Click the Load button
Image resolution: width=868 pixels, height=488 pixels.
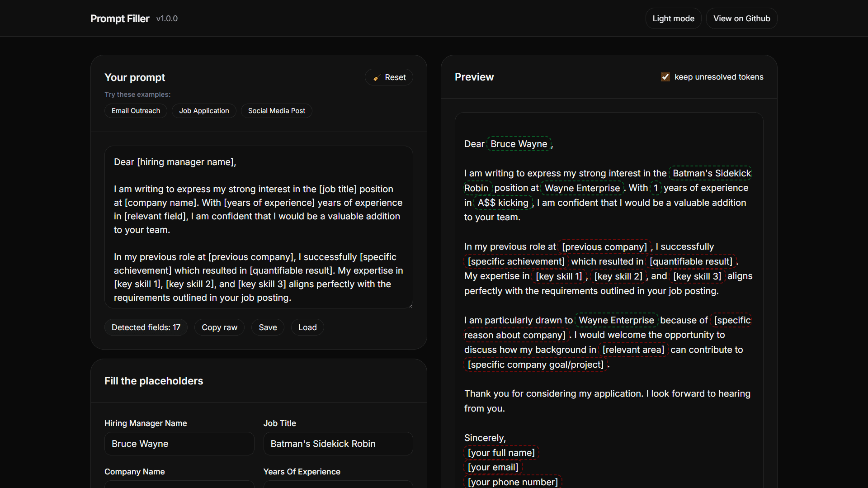coord(307,327)
